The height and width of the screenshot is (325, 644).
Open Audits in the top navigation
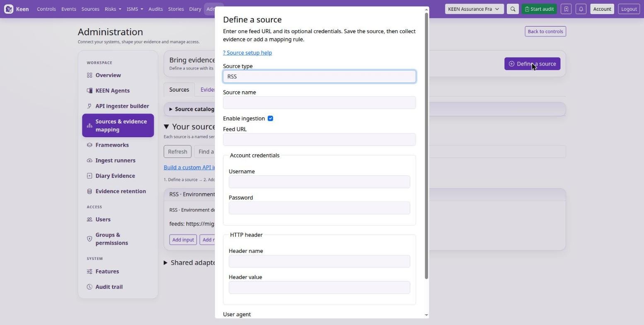[x=155, y=9]
